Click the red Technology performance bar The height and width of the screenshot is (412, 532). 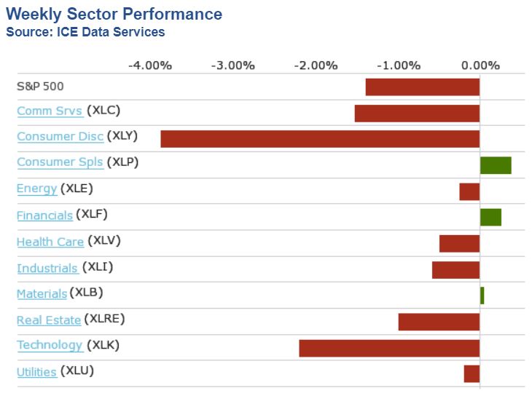(389, 348)
